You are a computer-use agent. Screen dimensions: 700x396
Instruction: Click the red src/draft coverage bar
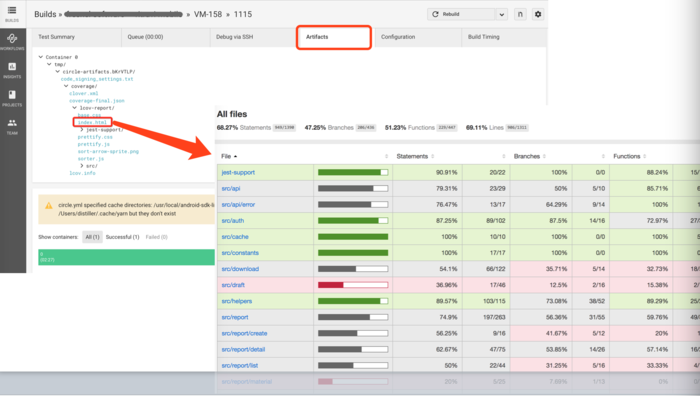[353, 285]
